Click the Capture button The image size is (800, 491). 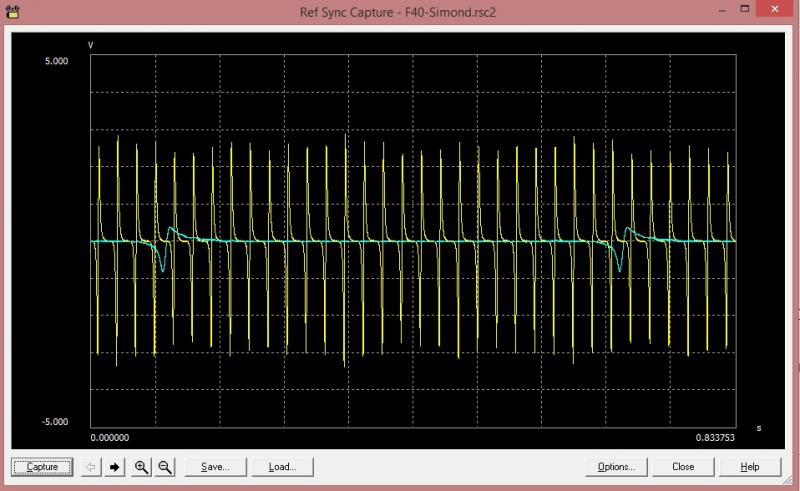click(x=42, y=467)
